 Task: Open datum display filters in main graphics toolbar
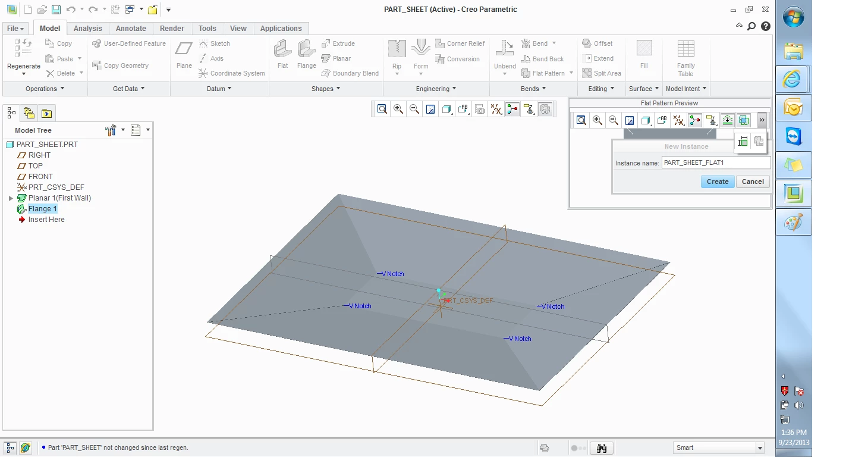[496, 109]
